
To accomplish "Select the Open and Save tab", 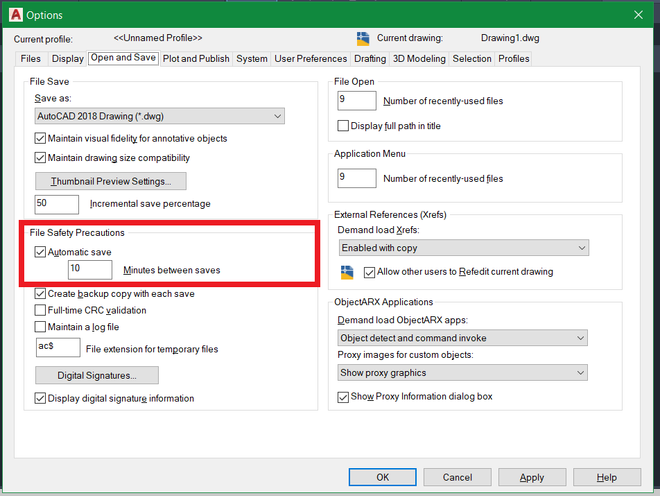I will coord(123,58).
